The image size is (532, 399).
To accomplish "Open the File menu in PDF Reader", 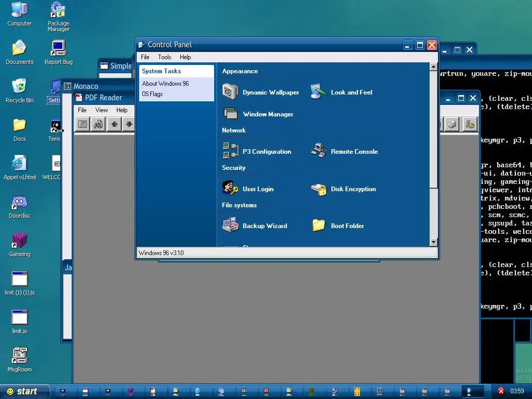I will (x=82, y=110).
